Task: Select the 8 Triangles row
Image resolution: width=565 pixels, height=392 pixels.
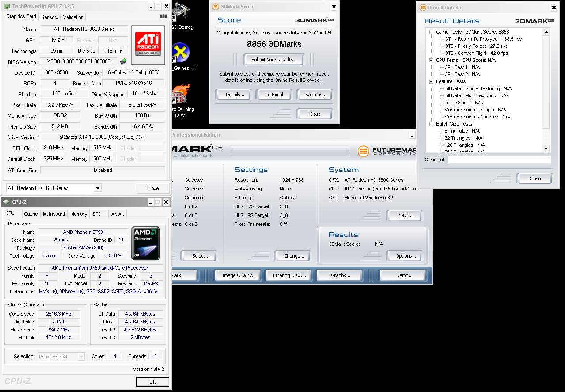Action: pos(462,131)
